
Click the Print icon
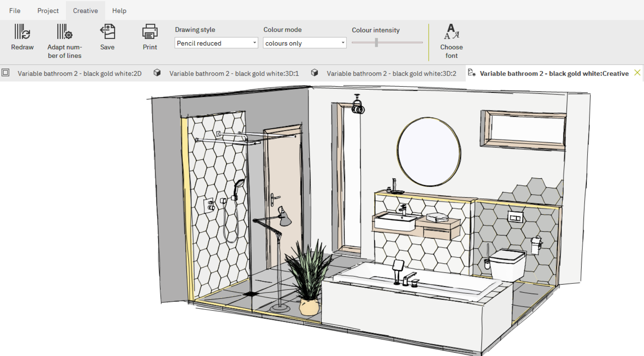[x=150, y=32]
